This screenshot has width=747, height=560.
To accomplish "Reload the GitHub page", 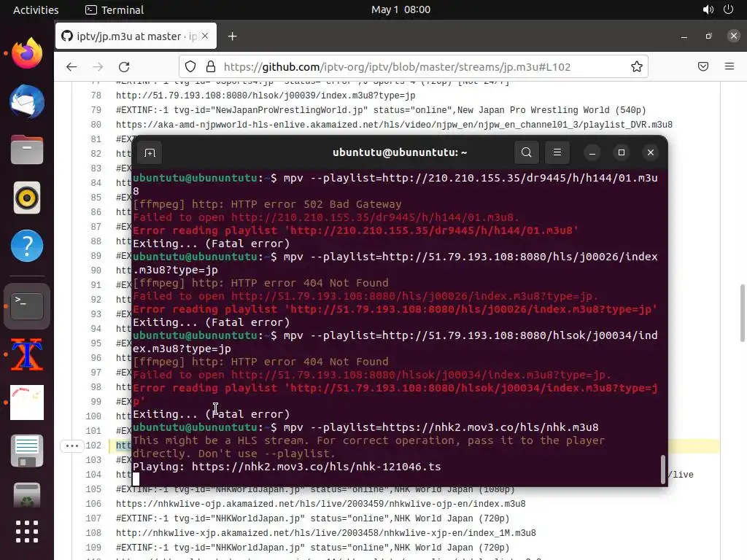I will click(124, 66).
